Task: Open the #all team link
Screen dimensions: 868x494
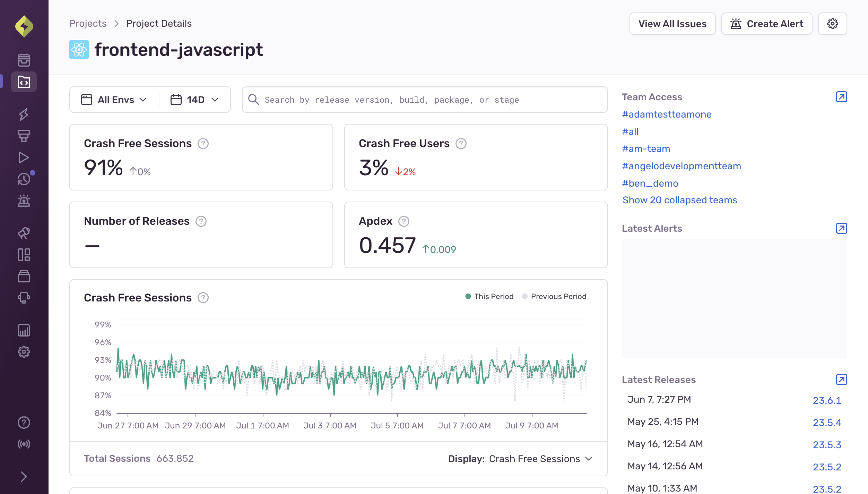Action: point(630,131)
